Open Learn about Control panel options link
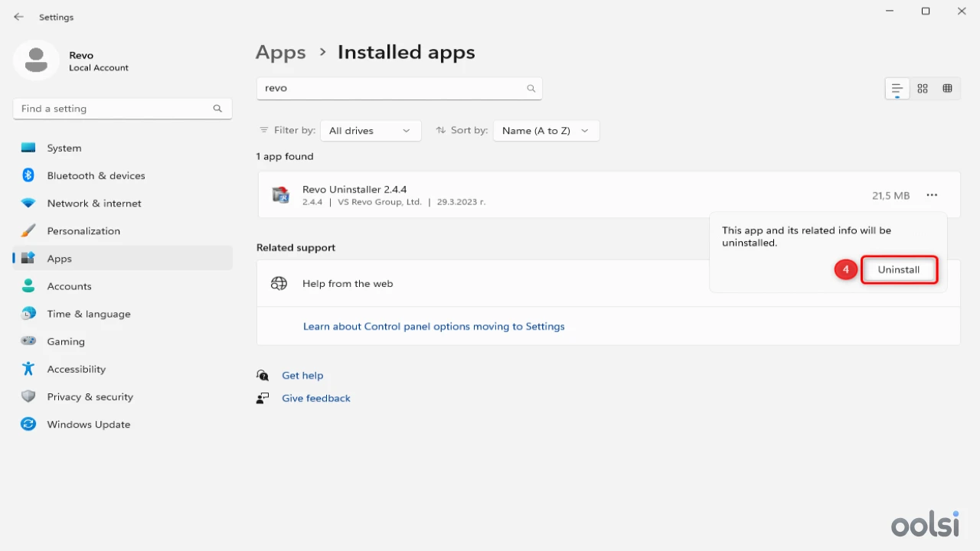Screen dimensions: 980x551 point(434,326)
